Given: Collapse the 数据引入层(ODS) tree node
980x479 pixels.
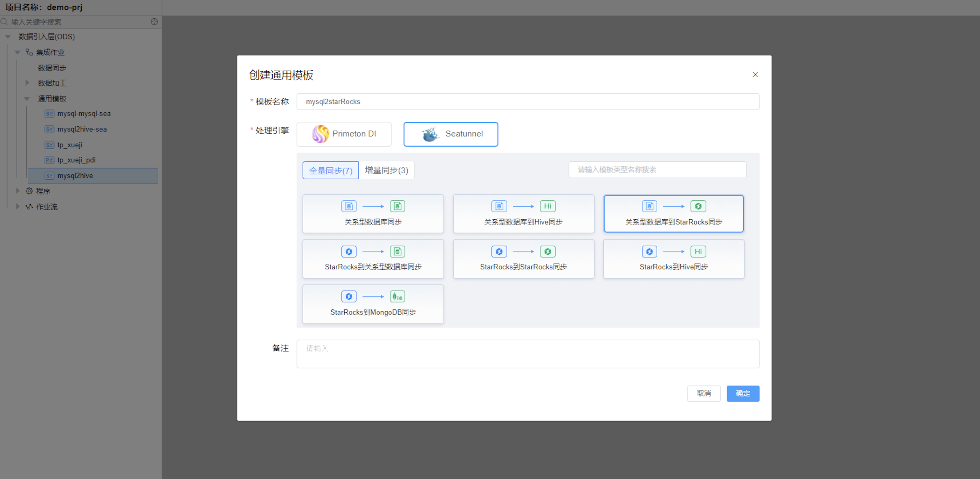Looking at the screenshot, I should pos(8,37).
